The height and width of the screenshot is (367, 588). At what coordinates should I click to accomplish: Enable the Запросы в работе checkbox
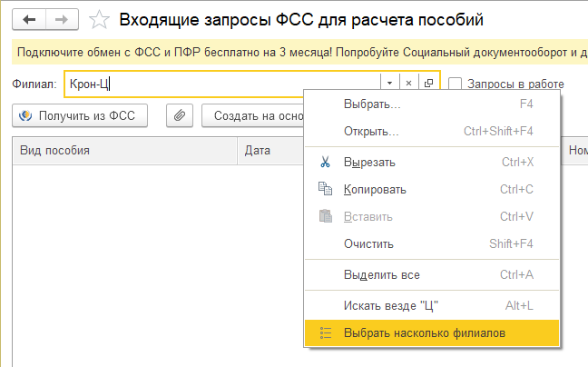(456, 84)
